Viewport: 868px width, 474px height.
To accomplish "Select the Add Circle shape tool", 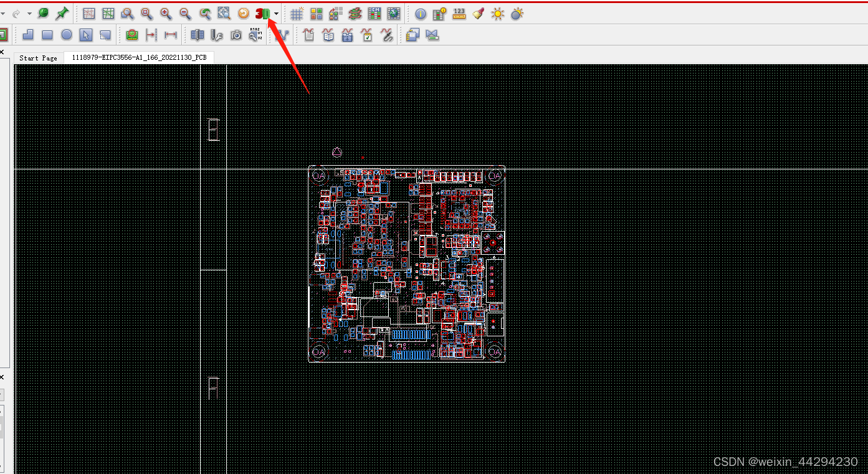I will click(67, 35).
